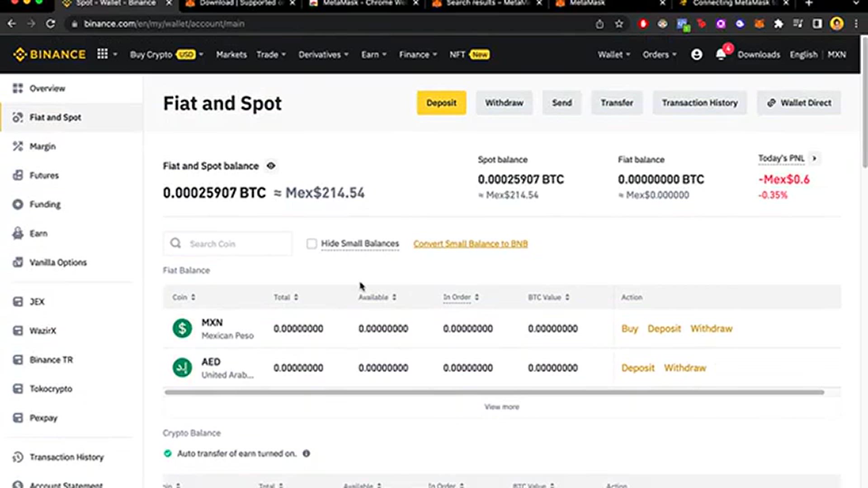Bookmark this page with star

(619, 23)
